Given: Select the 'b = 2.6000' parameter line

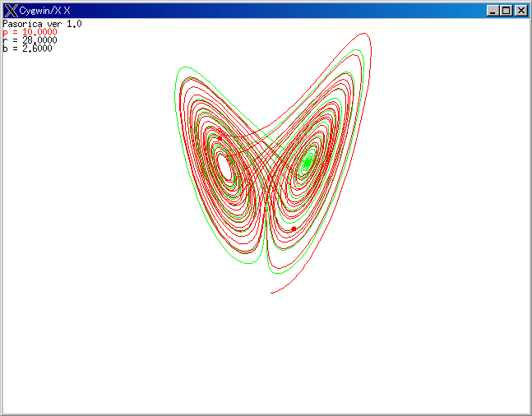Looking at the screenshot, I should (x=27, y=49).
